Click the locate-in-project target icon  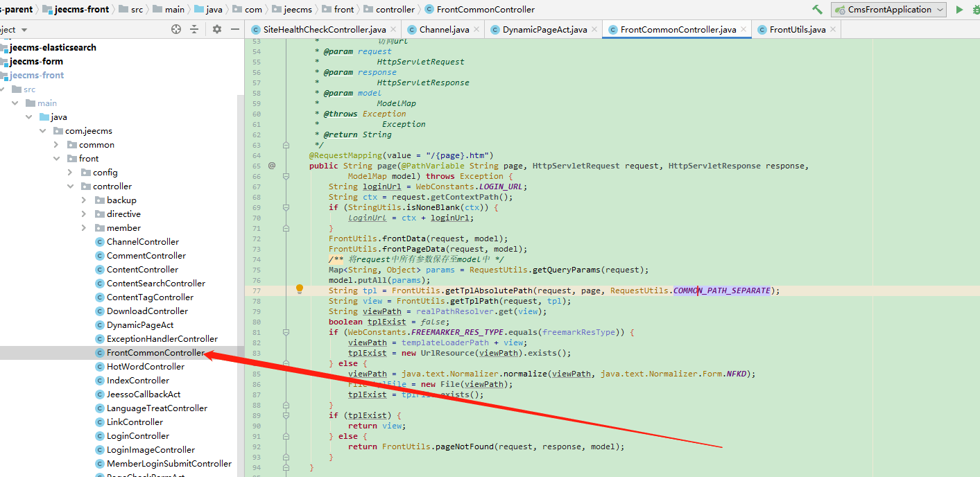176,29
